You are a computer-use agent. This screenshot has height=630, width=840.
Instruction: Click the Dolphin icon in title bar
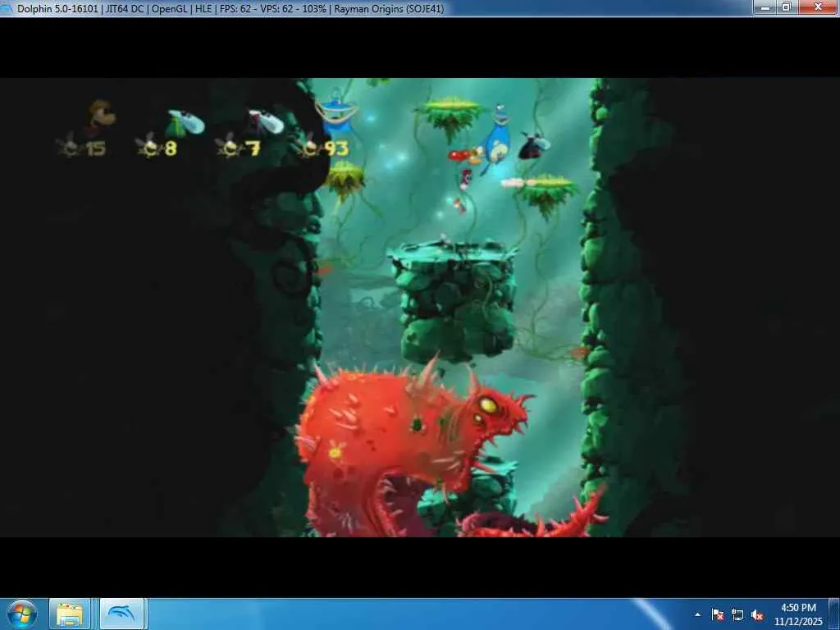(6, 8)
